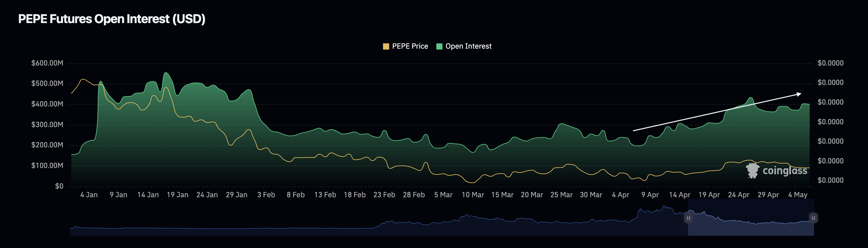The image size is (868, 248).
Task: Click the left range slider handle
Action: pos(688,218)
